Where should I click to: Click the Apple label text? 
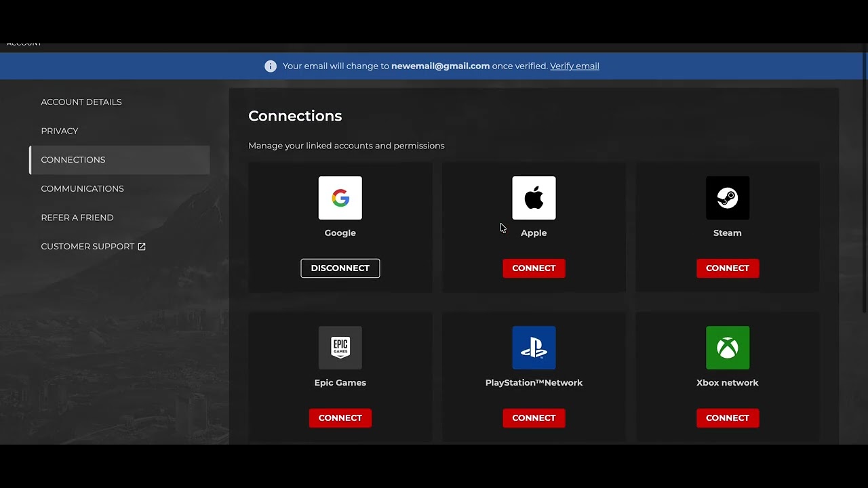coord(534,233)
